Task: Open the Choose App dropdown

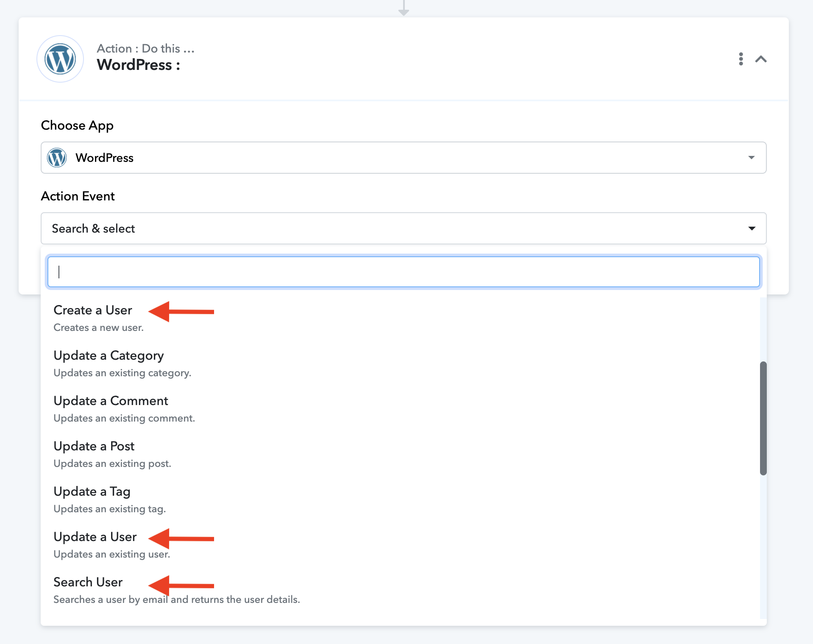Action: (404, 158)
